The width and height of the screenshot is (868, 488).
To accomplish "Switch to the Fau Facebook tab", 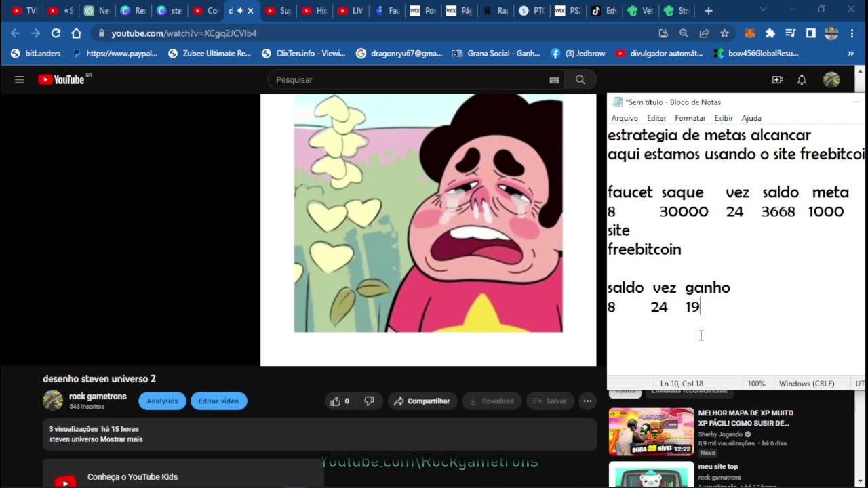I will 387,11.
